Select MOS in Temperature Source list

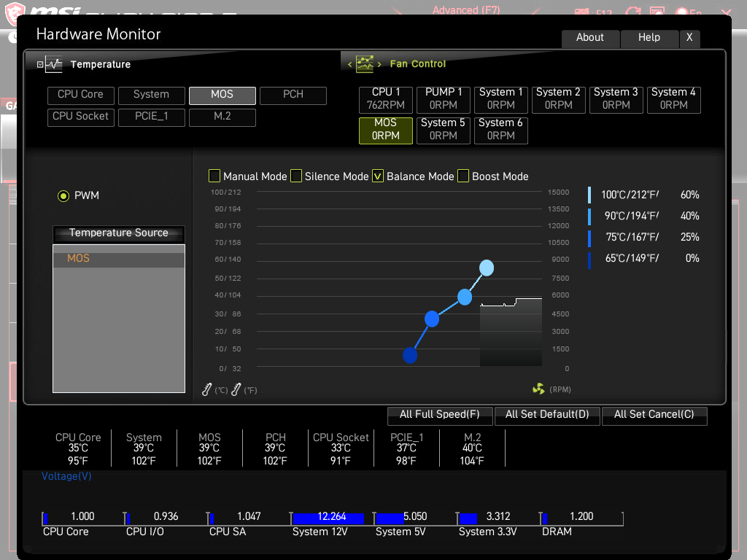[x=119, y=259]
